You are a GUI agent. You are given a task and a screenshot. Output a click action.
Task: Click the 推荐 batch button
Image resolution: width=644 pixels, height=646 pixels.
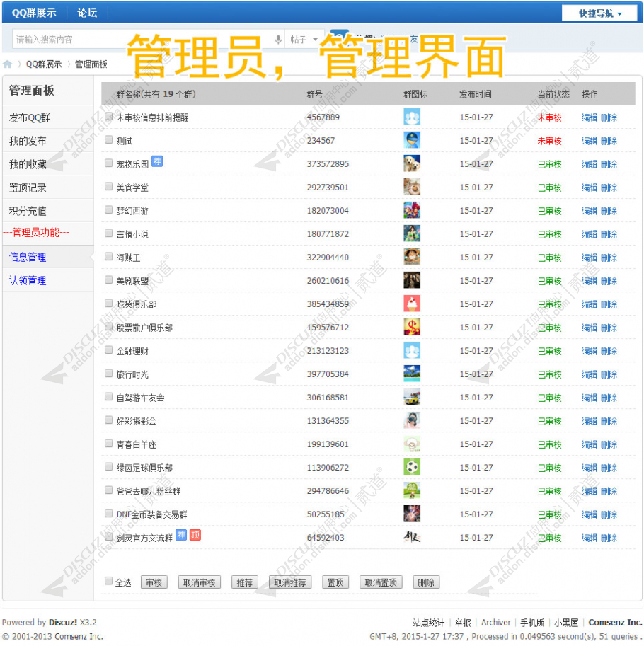[245, 582]
